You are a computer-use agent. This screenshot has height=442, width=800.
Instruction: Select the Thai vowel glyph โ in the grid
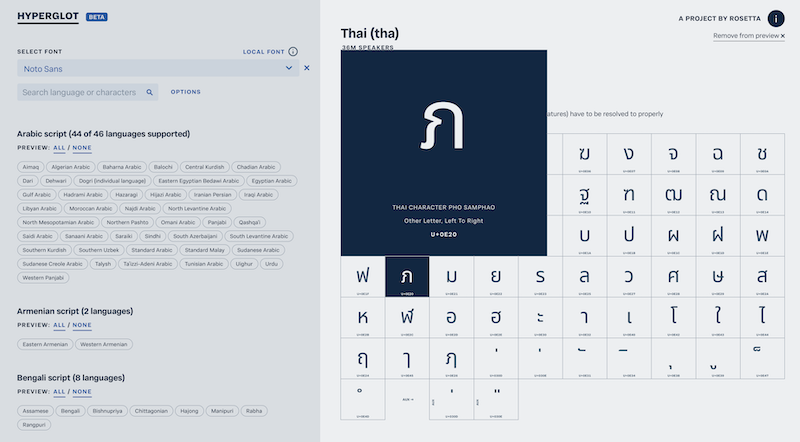click(x=673, y=317)
